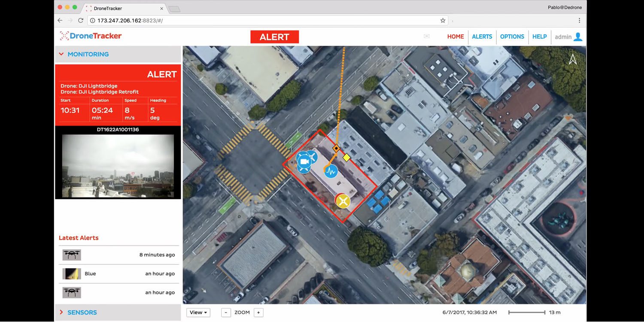This screenshot has width=644, height=322.
Task: Click the blue camera sensor icon on map
Action: click(304, 162)
